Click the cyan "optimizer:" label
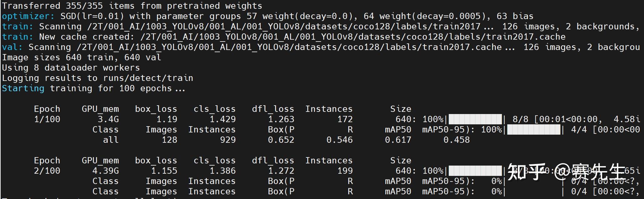Screen dimensions: 644x199 pos(28,16)
